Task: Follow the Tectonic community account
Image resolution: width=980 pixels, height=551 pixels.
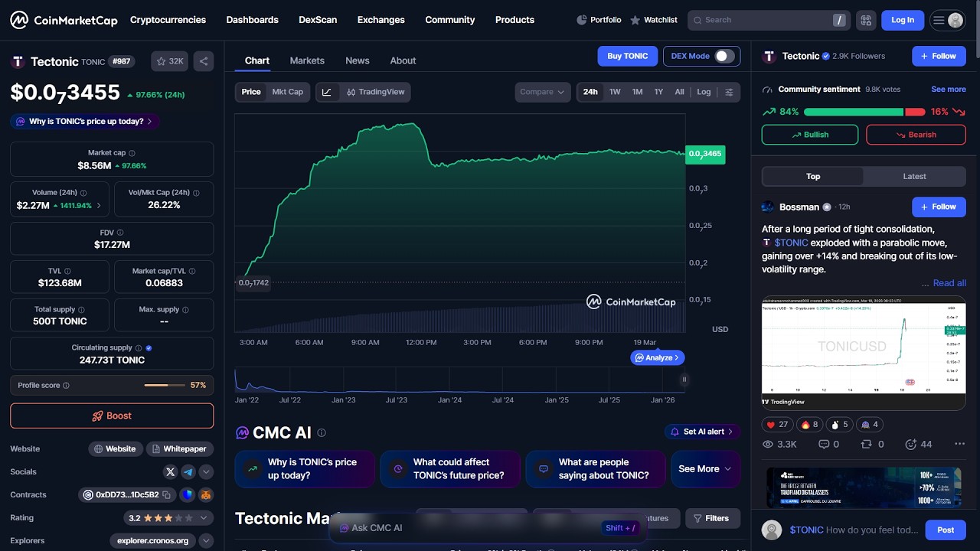Action: 939,56
